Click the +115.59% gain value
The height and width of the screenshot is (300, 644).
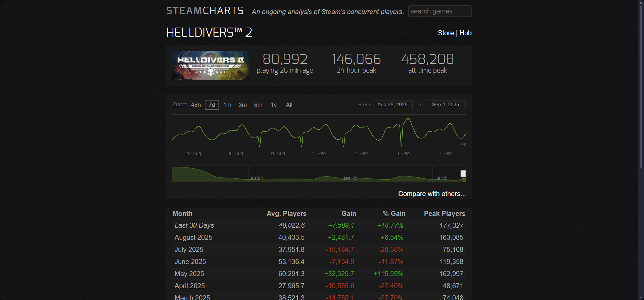388,274
